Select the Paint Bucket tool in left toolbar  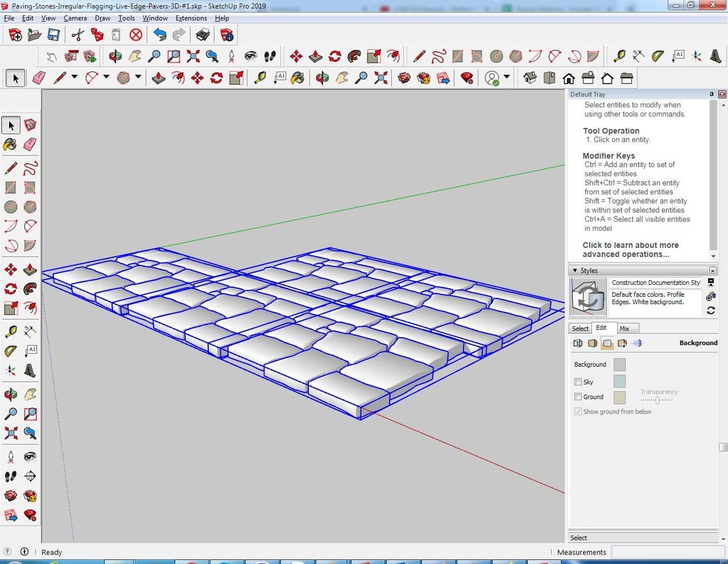click(x=10, y=144)
